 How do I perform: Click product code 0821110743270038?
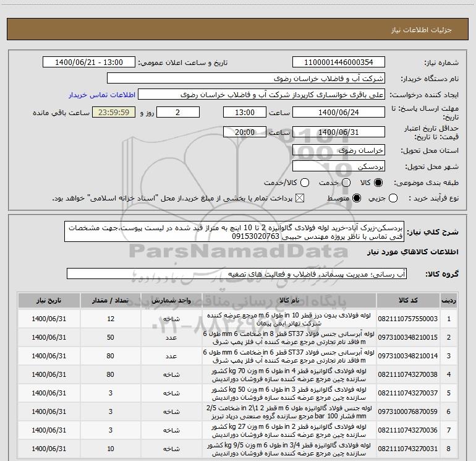[408, 374]
